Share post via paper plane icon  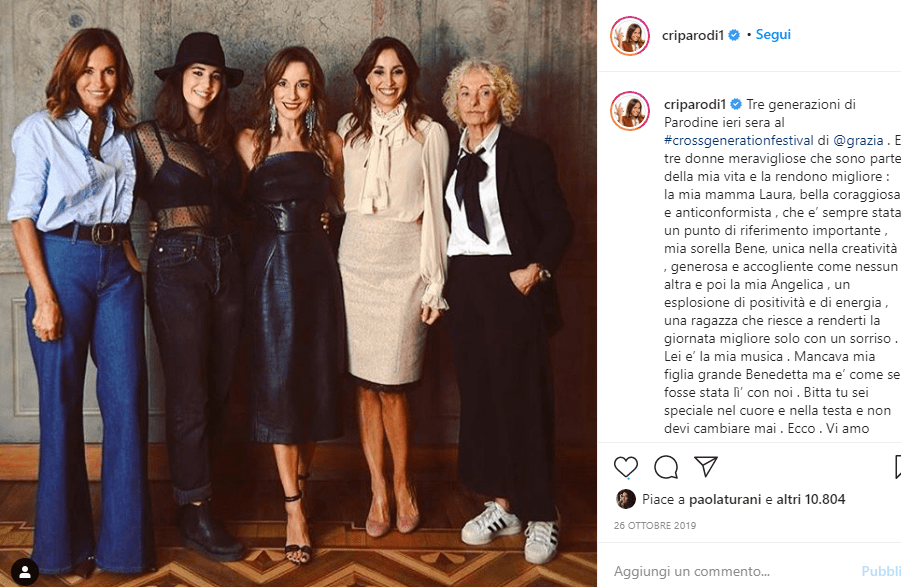click(x=706, y=467)
